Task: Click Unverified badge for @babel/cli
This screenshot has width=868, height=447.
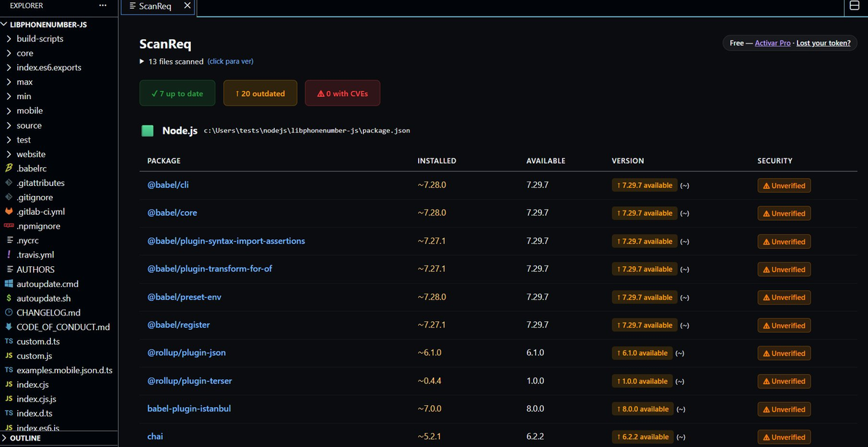Action: [784, 186]
